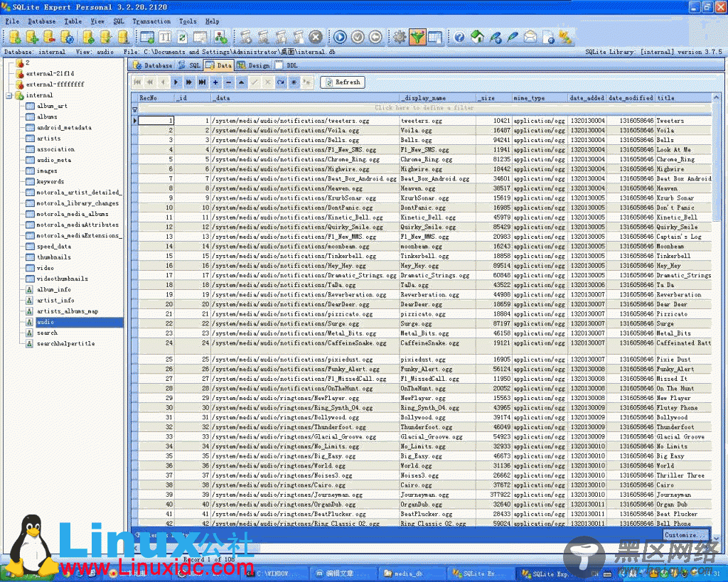The width and height of the screenshot is (728, 582).
Task: Switch to the Database tab
Action: (x=152, y=65)
